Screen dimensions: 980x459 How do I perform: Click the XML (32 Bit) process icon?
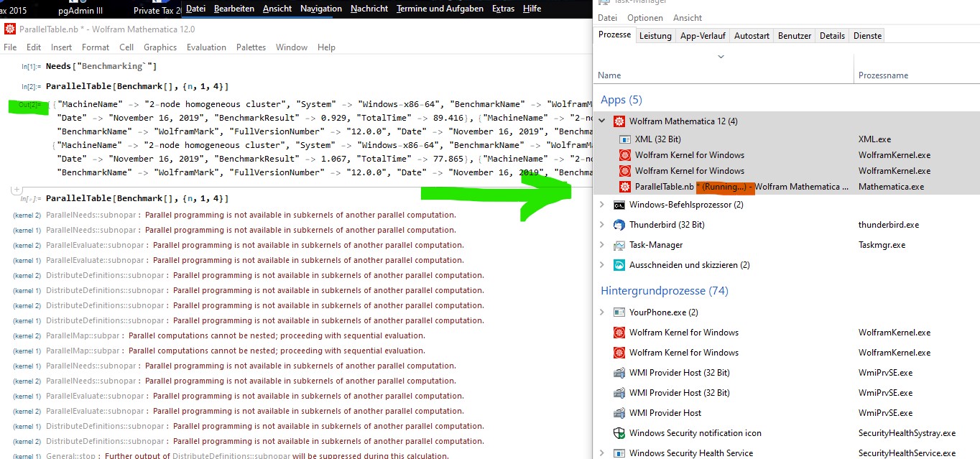625,139
